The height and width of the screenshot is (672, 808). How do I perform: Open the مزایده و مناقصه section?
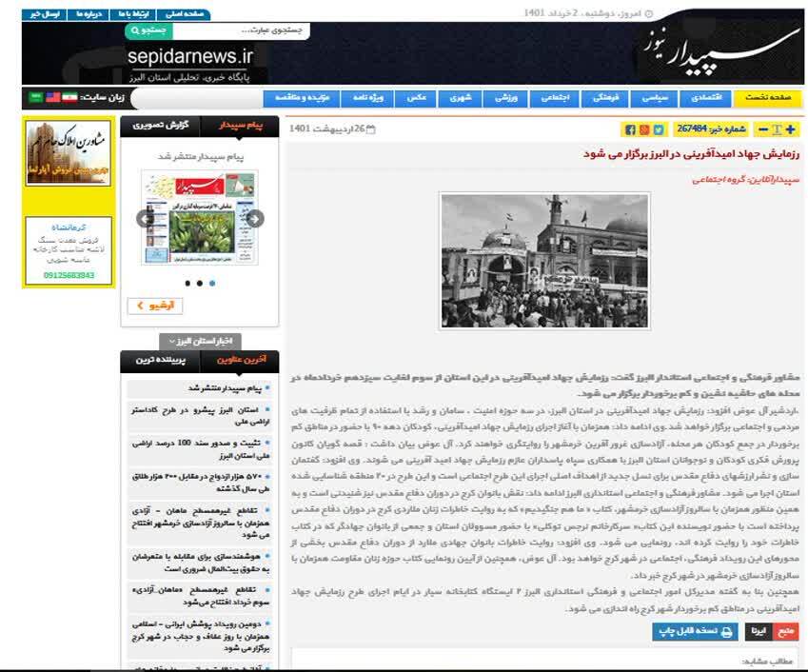point(302,98)
